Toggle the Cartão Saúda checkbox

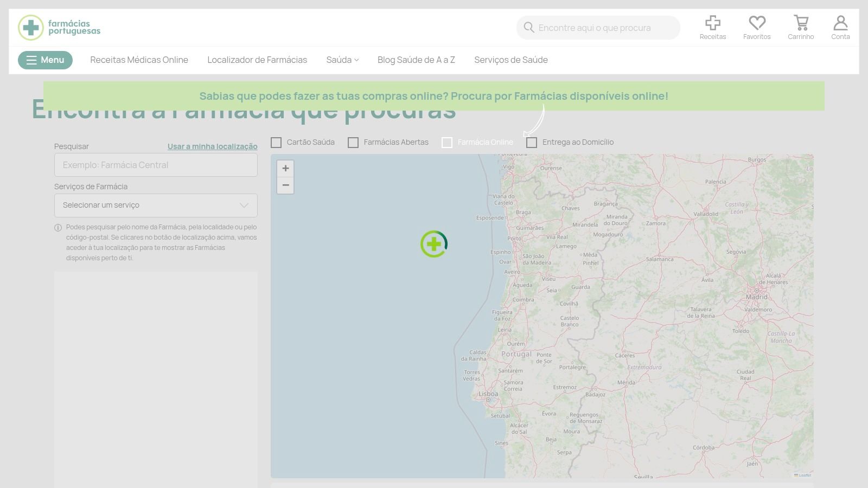pyautogui.click(x=276, y=143)
